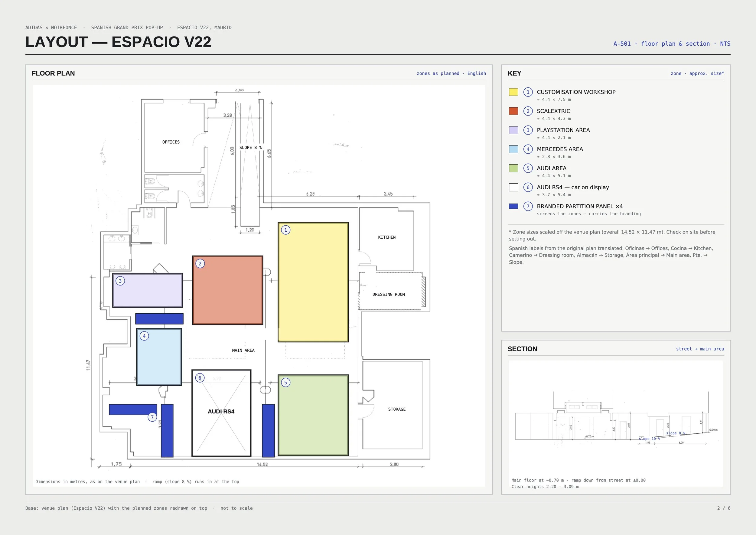Click marker 4 on the blue Mercedes zone
This screenshot has width=756, height=535.
click(x=144, y=336)
